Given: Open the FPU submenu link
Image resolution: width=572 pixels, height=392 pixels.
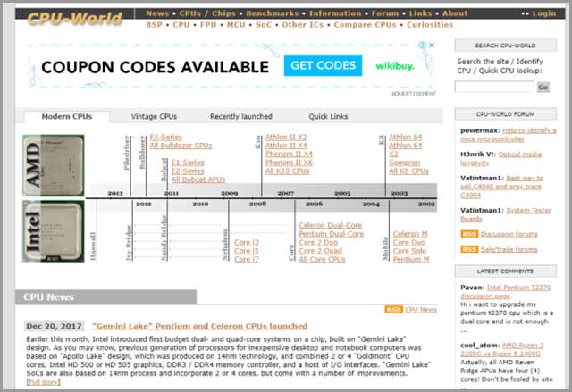Looking at the screenshot, I should tap(208, 25).
